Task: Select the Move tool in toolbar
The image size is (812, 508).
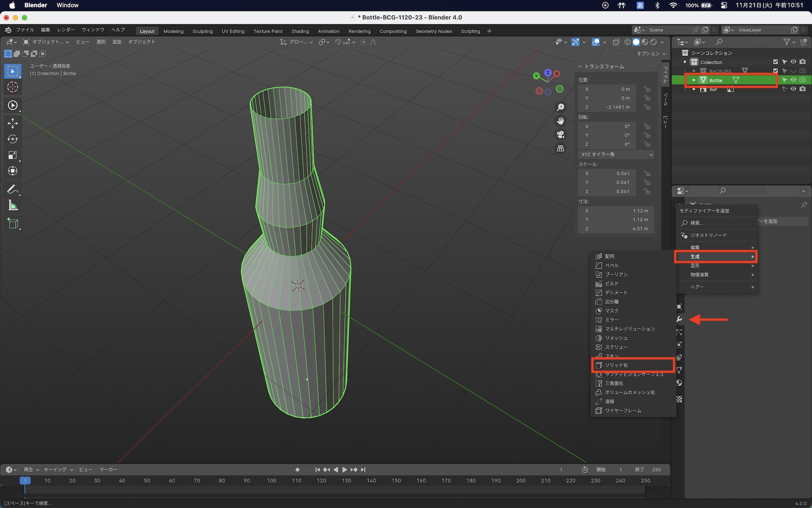Action: [x=13, y=123]
